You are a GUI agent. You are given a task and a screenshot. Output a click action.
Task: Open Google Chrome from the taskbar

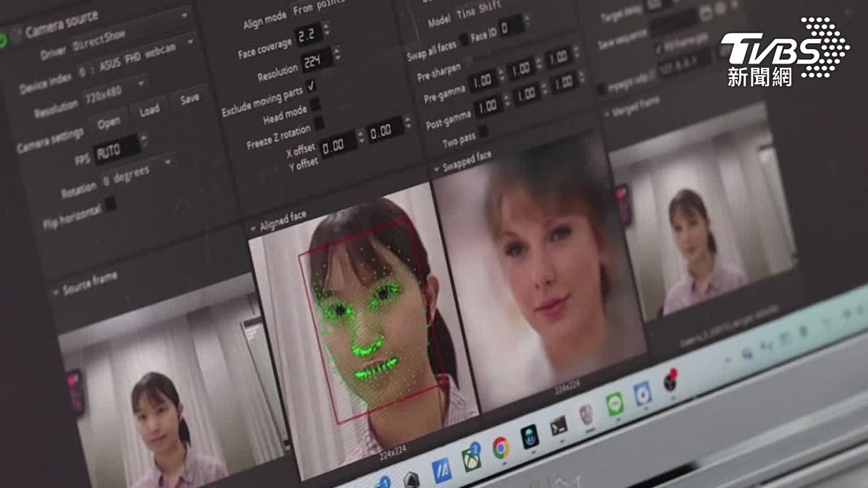[501, 448]
